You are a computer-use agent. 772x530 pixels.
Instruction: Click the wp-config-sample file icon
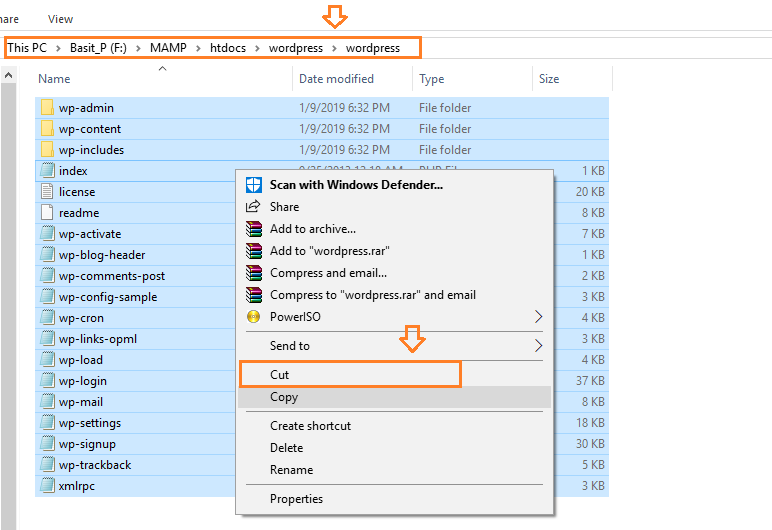tap(47, 297)
